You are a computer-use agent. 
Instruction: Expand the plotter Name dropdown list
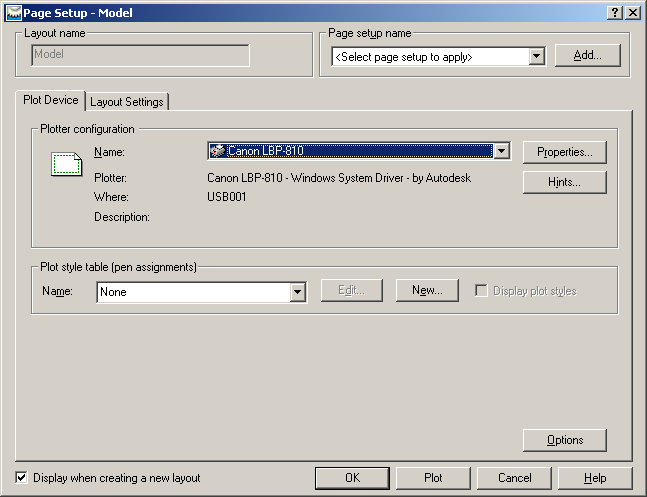point(502,151)
